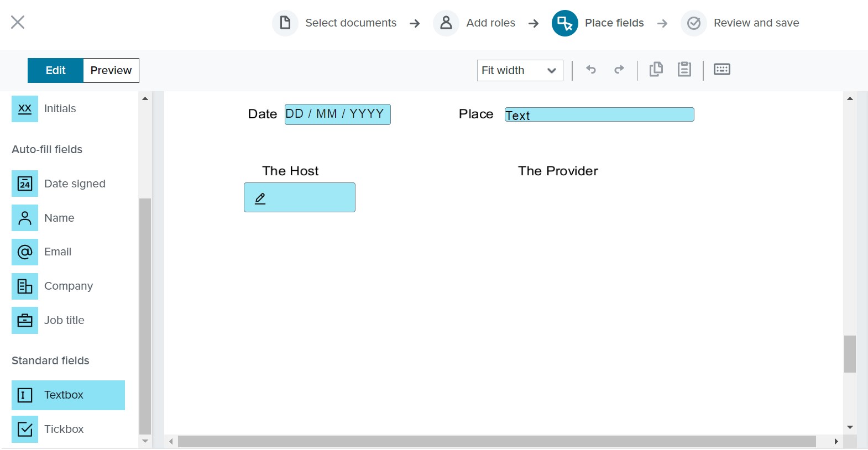Select the Date signed field icon
868x450 pixels.
25,184
